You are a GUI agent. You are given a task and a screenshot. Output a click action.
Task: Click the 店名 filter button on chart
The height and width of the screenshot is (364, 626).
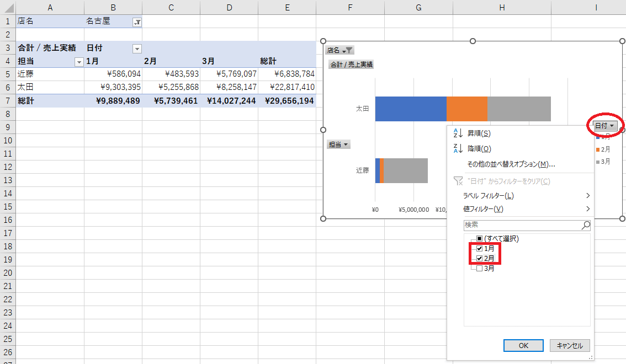(339, 50)
